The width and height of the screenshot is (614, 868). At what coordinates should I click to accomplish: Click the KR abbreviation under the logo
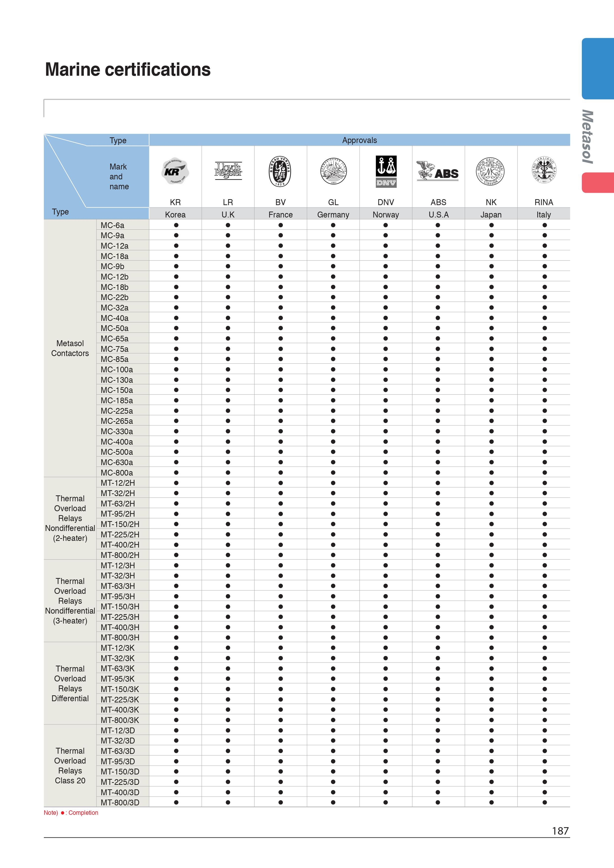click(x=175, y=202)
